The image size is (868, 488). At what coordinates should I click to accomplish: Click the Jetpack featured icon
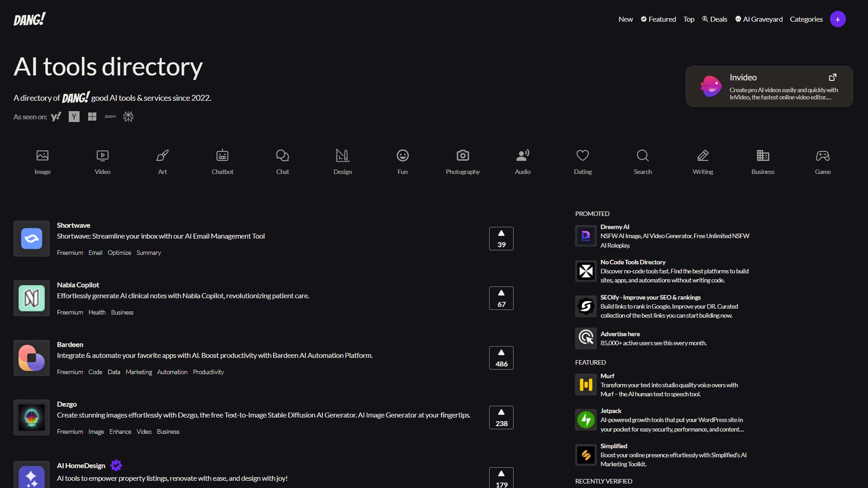point(586,420)
